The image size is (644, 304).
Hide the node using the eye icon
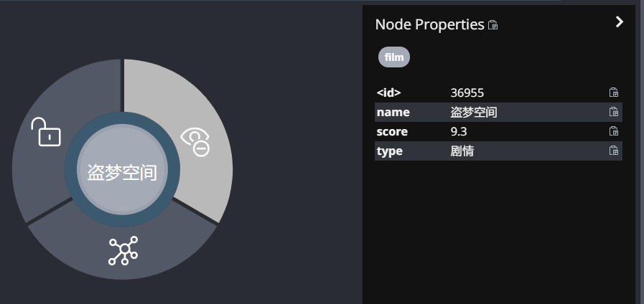coord(195,141)
